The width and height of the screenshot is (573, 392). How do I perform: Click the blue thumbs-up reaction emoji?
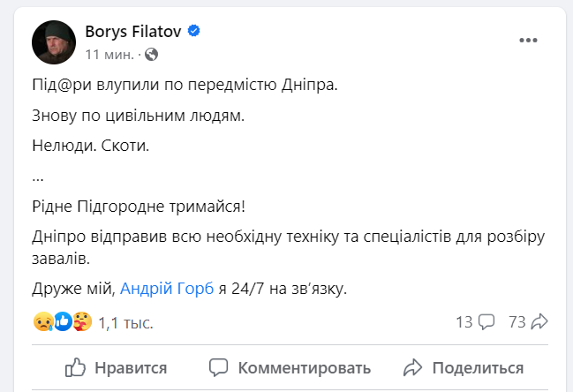(62, 322)
